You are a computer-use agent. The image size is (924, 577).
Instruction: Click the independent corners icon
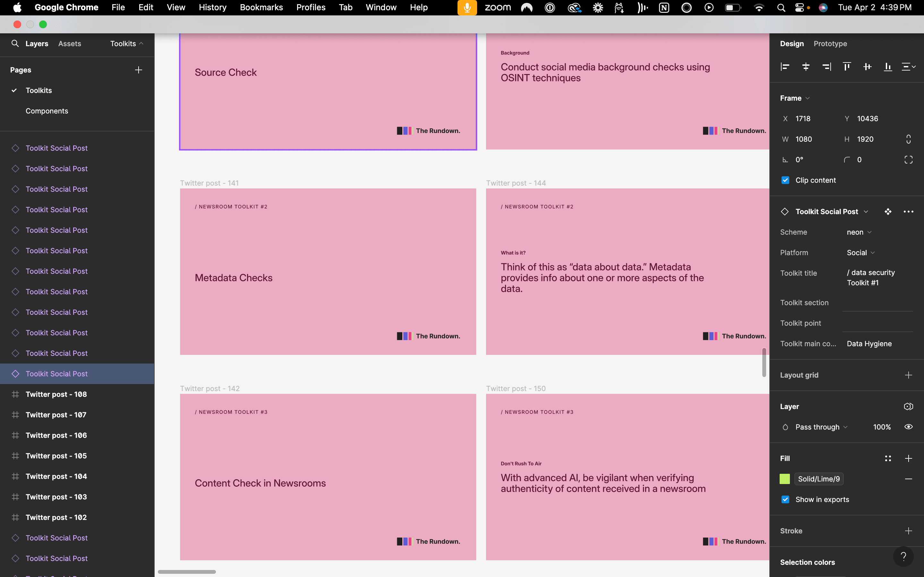click(908, 160)
